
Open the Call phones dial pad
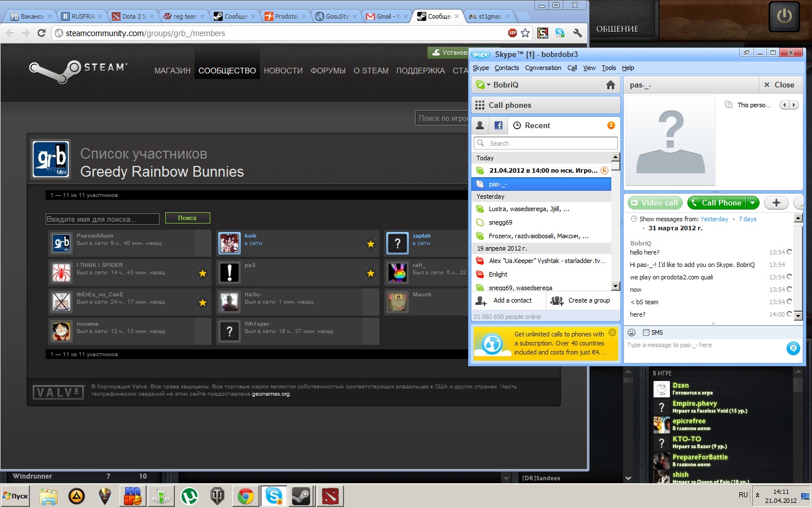coord(546,105)
